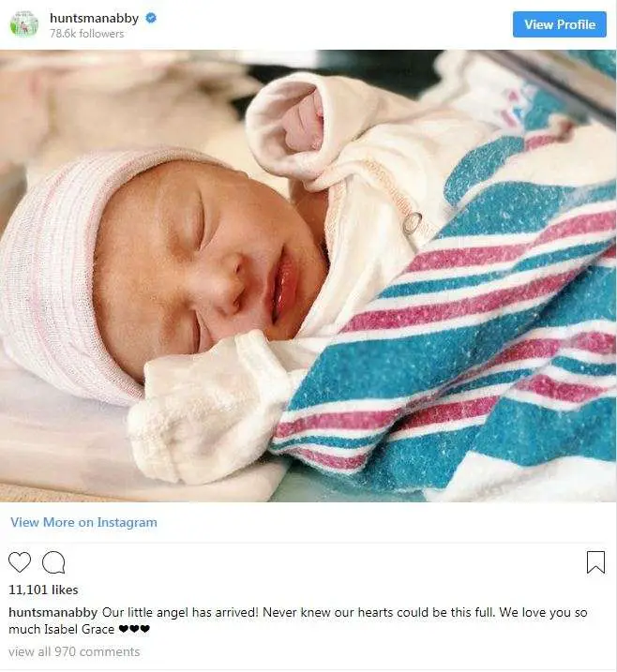Click the black heart emojis in the caption

(134, 629)
